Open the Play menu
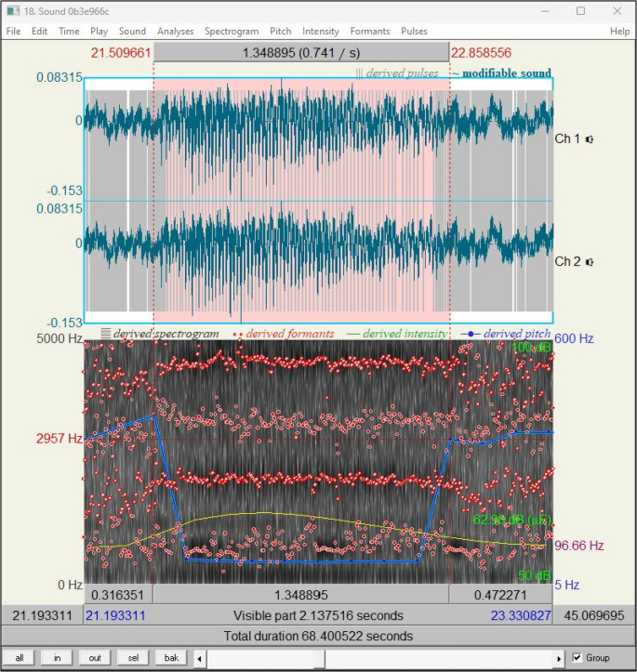This screenshot has width=637, height=672. click(99, 32)
